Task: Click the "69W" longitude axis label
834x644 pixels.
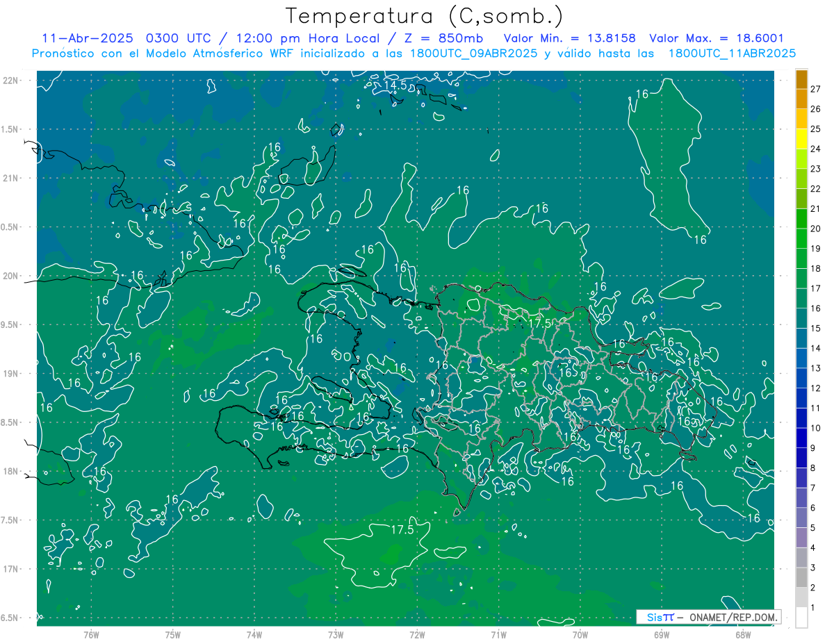Action: pyautogui.click(x=662, y=634)
